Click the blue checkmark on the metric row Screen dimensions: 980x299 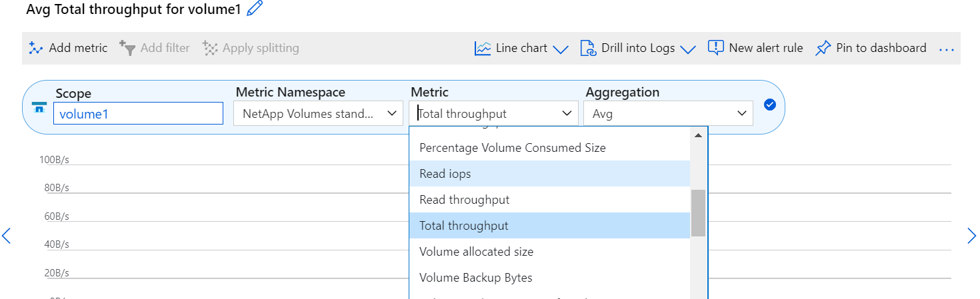coord(770,105)
